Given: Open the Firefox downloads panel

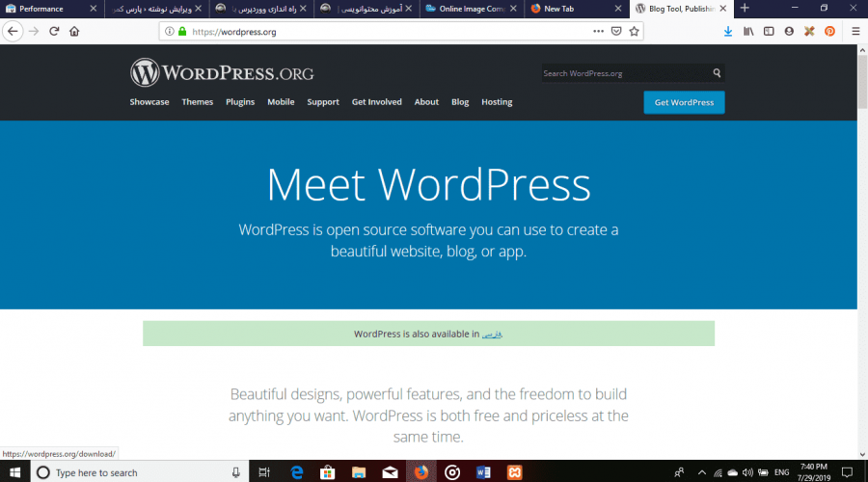Looking at the screenshot, I should click(728, 32).
